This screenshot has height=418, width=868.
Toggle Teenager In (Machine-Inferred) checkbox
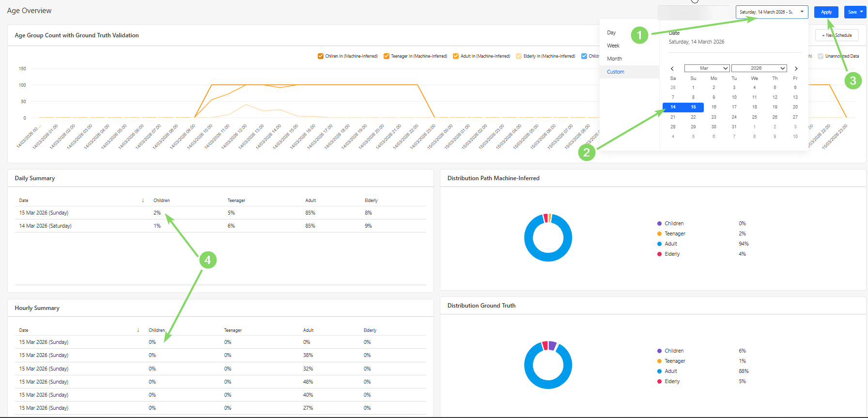coord(386,56)
